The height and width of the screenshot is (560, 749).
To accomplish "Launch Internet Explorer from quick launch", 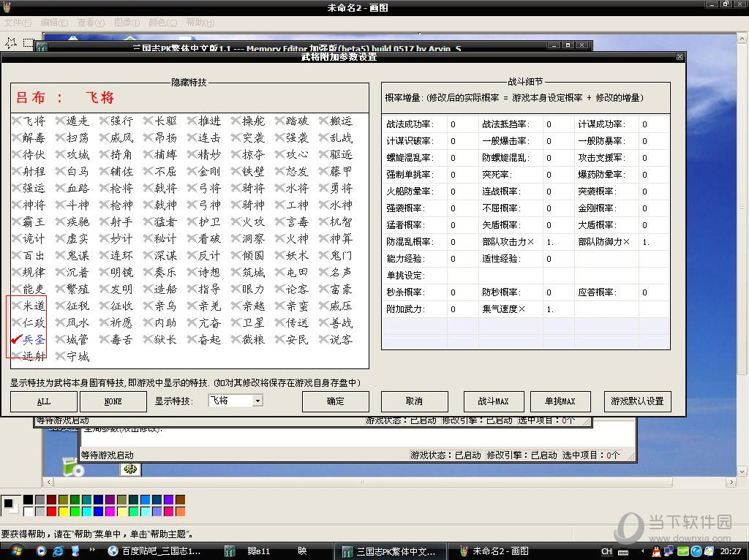I will click(59, 551).
